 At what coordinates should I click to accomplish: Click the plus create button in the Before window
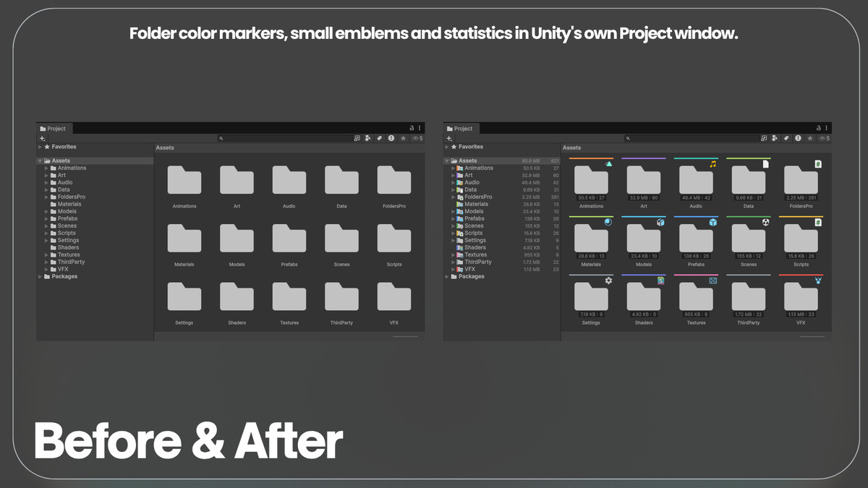[x=43, y=138]
